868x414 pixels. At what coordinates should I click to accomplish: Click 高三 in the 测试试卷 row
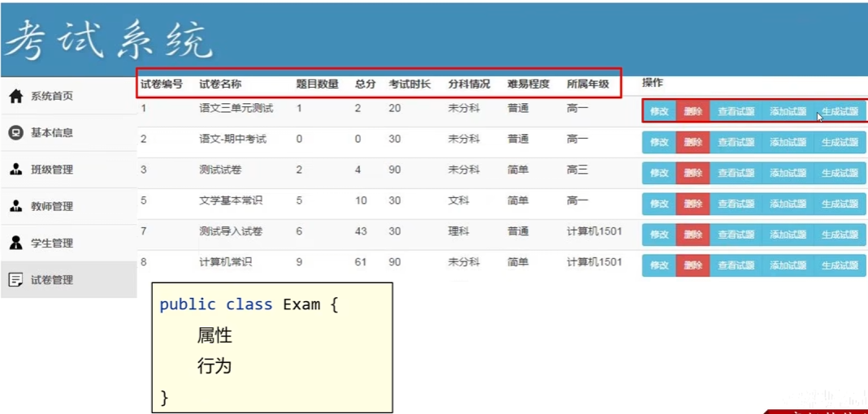tap(577, 170)
